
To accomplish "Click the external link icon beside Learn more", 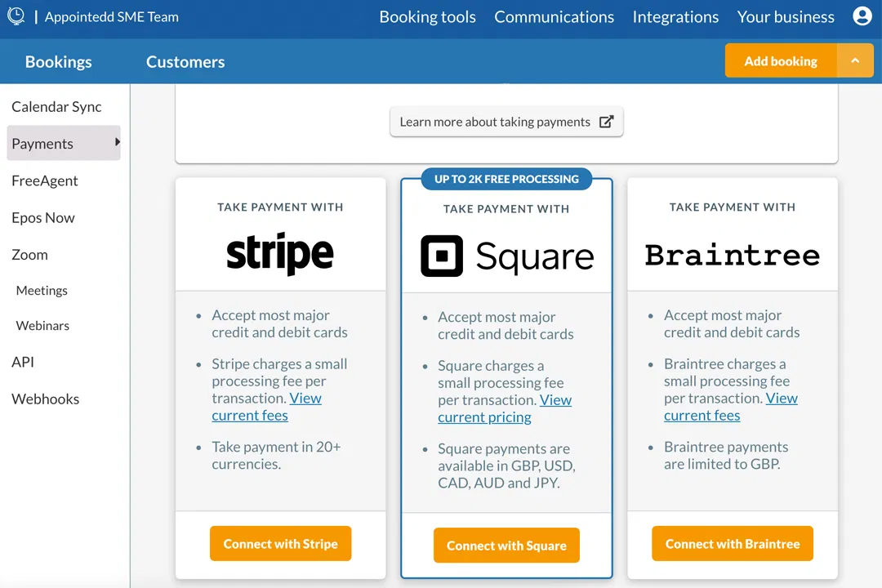I will click(606, 122).
